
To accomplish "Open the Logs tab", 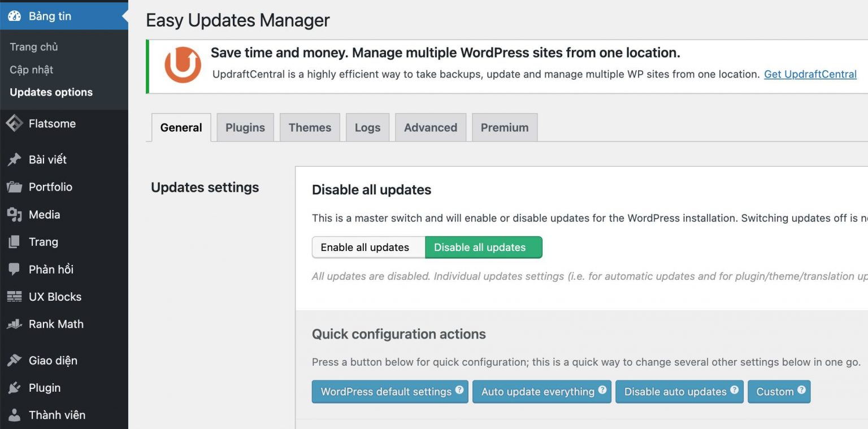I will [x=367, y=128].
